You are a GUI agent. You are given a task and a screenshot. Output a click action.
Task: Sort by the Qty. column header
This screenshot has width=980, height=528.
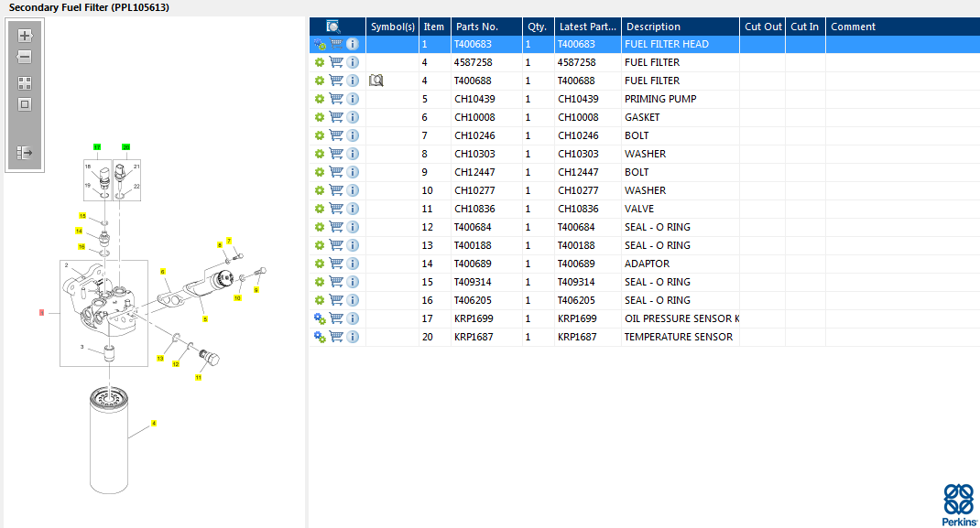coord(537,27)
